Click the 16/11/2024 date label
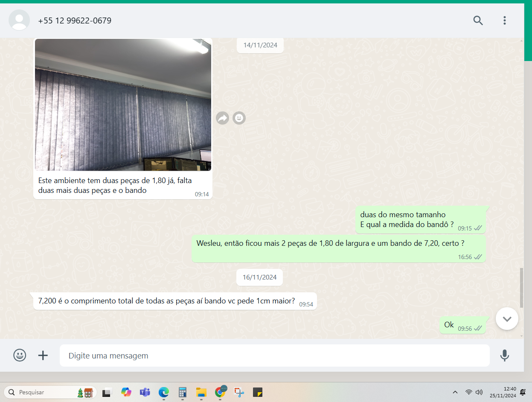The width and height of the screenshot is (532, 402). (x=259, y=277)
